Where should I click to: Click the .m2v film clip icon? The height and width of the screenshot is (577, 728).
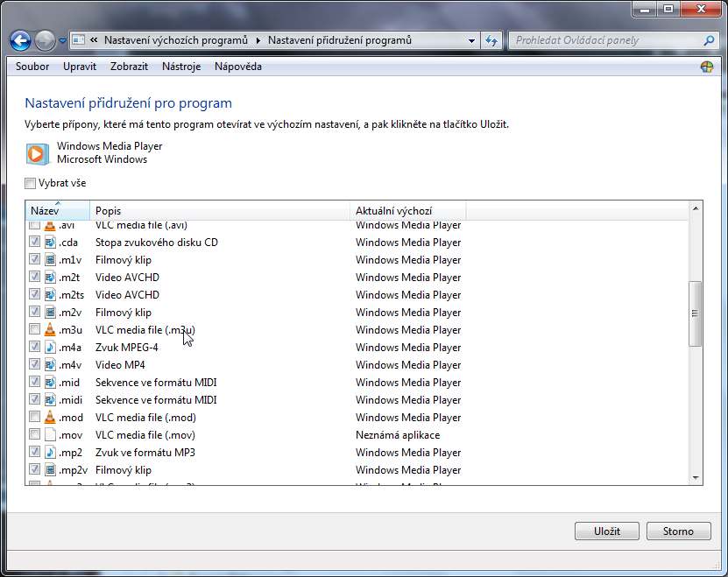(x=50, y=313)
